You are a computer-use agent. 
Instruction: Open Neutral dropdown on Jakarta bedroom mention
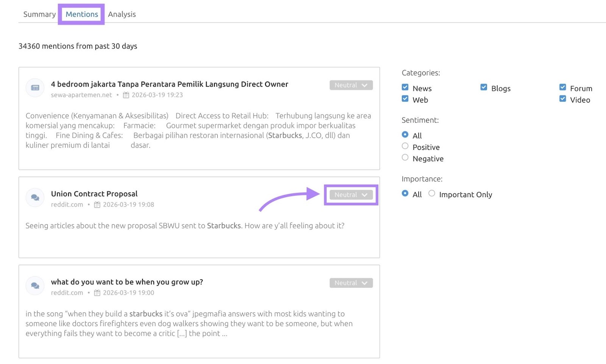click(x=351, y=85)
